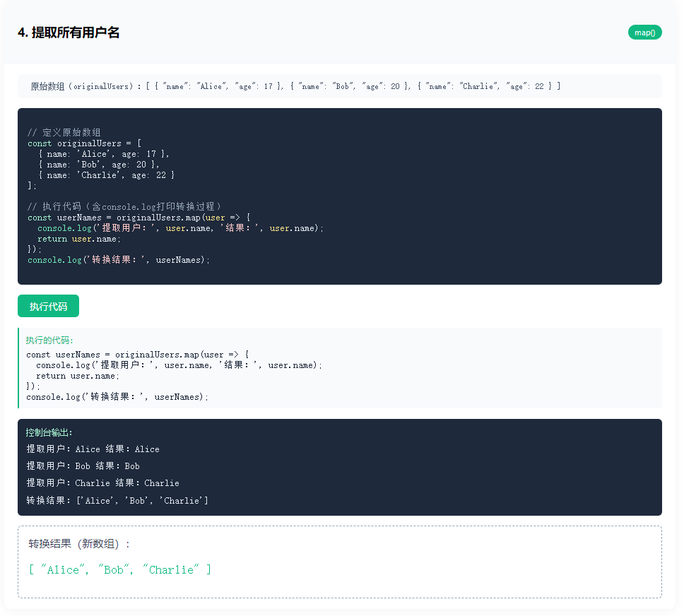The image size is (684, 616).
Task: Click the green 执行代码 button
Action: point(49,306)
